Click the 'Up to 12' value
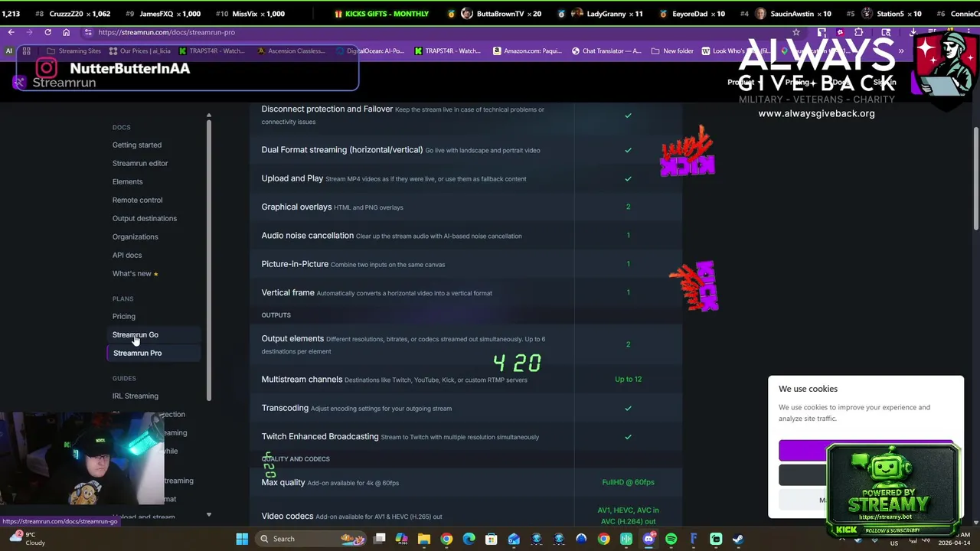The width and height of the screenshot is (980, 551). coord(628,380)
